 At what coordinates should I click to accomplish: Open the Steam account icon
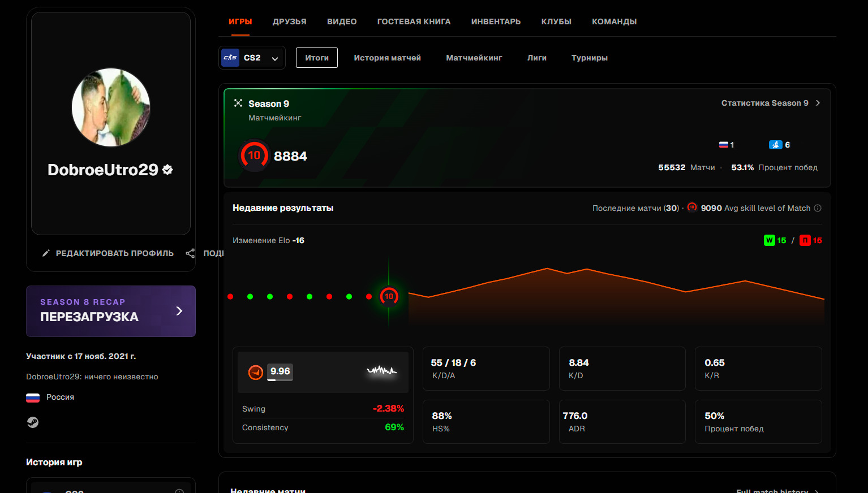(x=33, y=422)
